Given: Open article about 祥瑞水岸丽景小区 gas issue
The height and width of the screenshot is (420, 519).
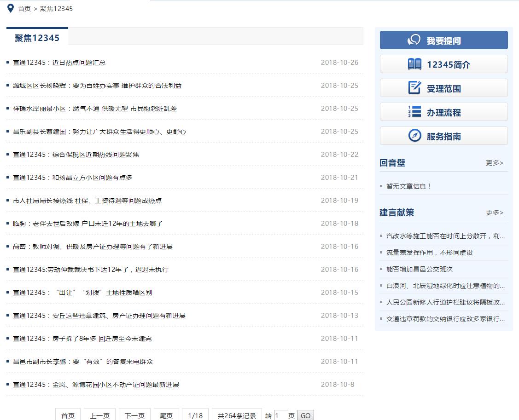Looking at the screenshot, I should [95, 109].
